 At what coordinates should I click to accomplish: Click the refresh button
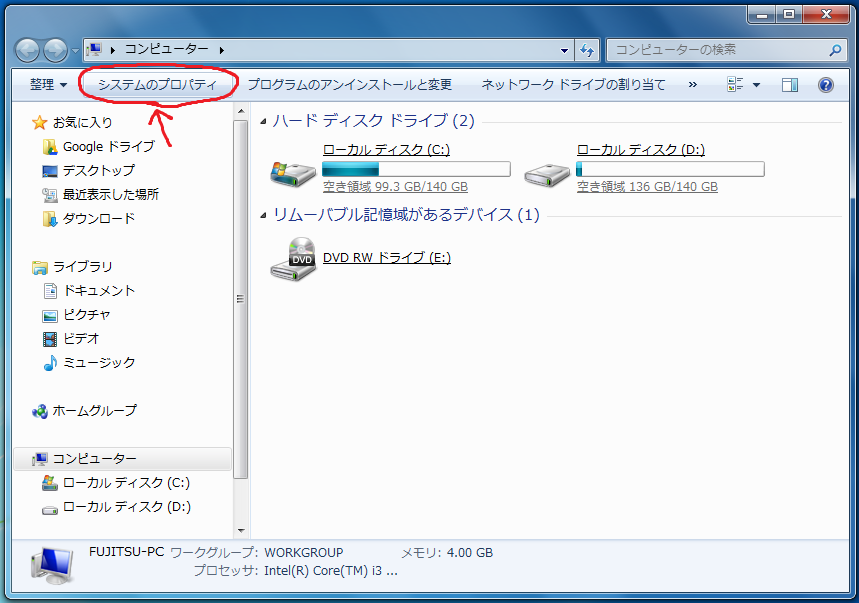(587, 50)
